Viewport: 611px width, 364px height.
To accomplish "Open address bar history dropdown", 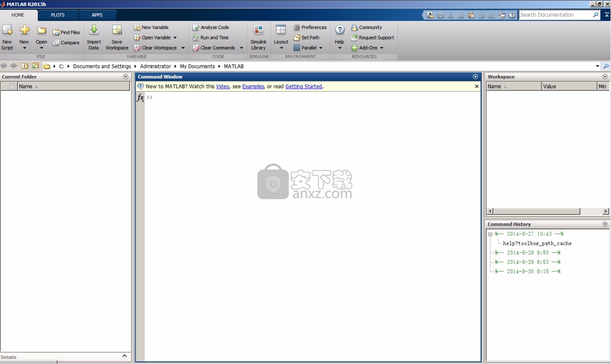I will coord(598,66).
